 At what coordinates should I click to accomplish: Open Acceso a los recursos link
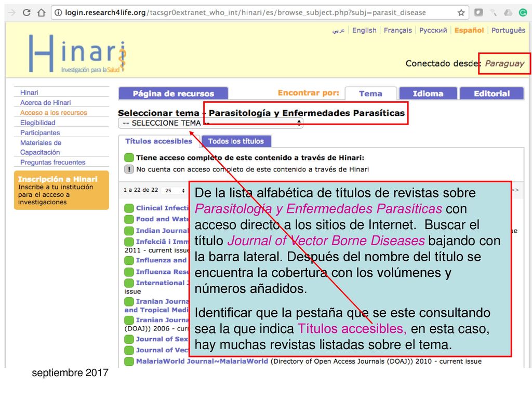click(x=54, y=113)
